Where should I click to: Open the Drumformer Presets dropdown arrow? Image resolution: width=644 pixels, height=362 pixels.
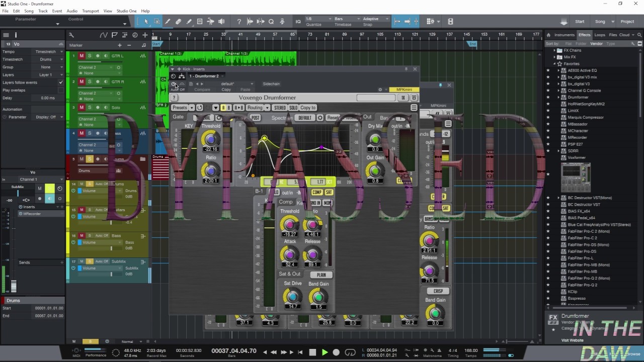pos(192,108)
